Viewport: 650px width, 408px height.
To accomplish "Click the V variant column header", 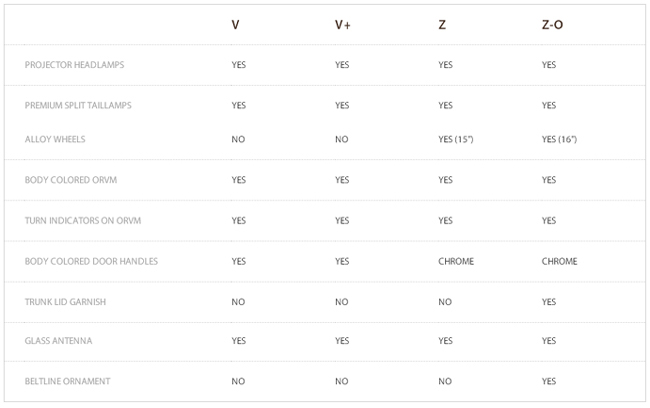I will click(235, 25).
